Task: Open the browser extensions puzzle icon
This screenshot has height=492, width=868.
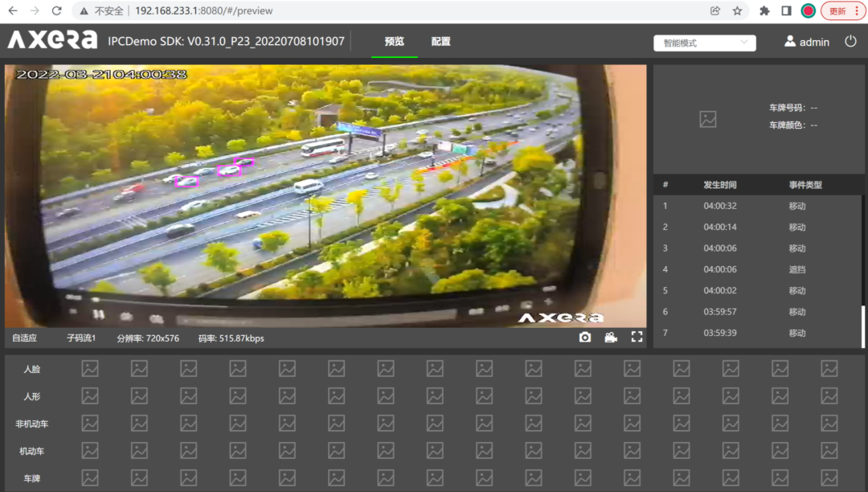Action: [x=764, y=11]
